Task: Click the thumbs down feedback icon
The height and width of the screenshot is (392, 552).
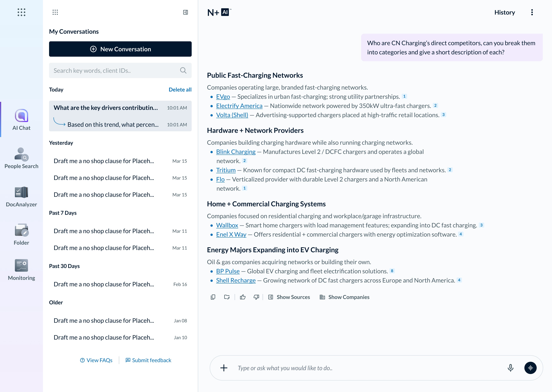Action: [x=256, y=297]
